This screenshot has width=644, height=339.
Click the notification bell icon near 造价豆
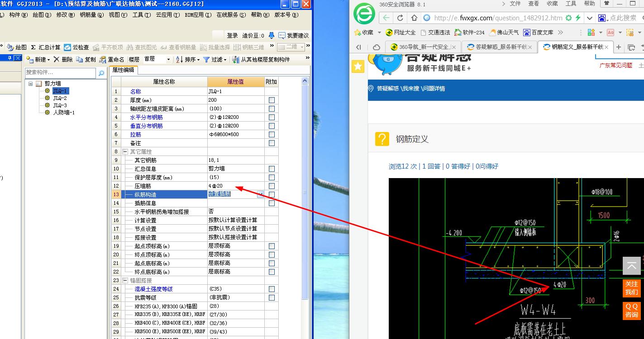pos(272,35)
